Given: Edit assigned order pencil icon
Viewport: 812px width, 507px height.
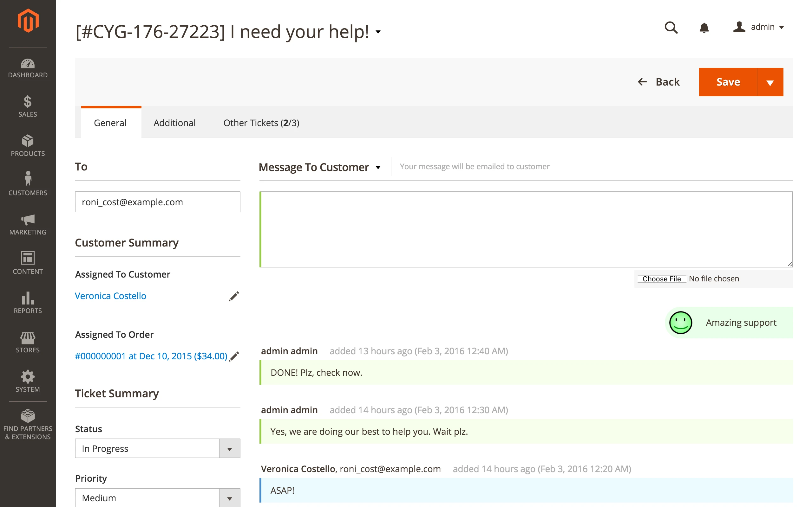Looking at the screenshot, I should coord(234,356).
